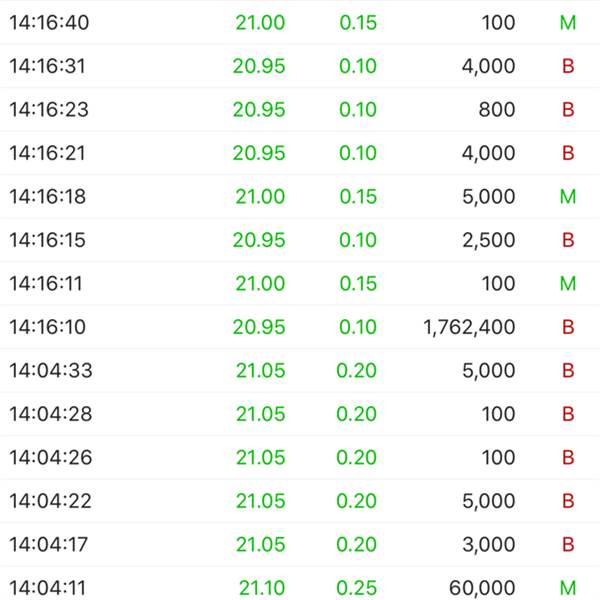600x600 pixels.
Task: Click the 3,000 volume at 14:04:17
Action: coord(489,545)
